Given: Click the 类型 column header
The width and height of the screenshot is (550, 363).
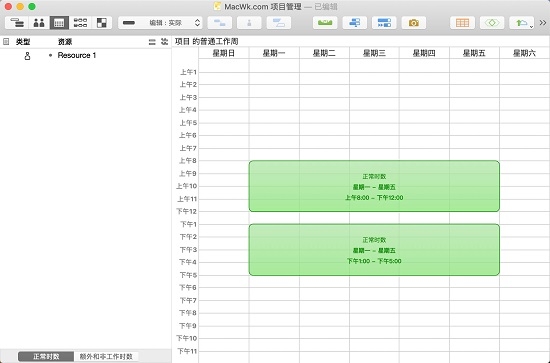Looking at the screenshot, I should click(23, 42).
